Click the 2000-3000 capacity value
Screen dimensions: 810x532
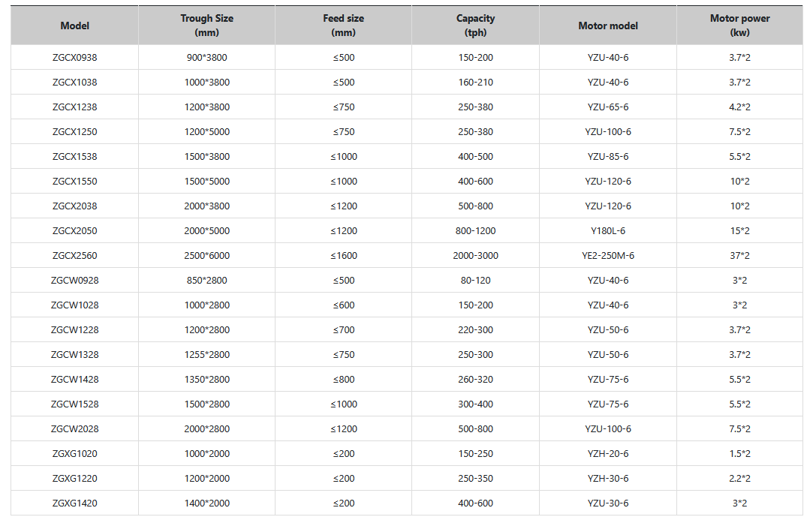click(475, 256)
